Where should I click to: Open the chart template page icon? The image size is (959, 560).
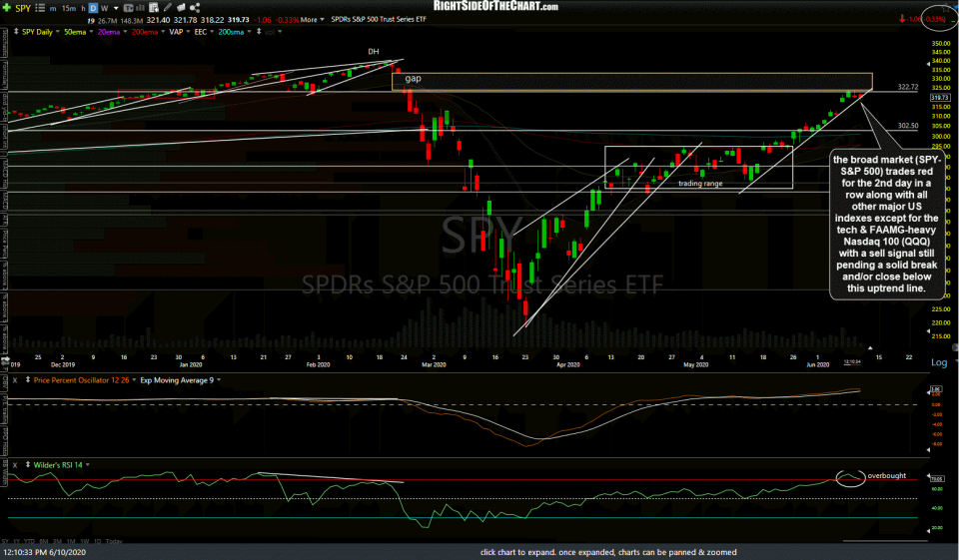154,8
